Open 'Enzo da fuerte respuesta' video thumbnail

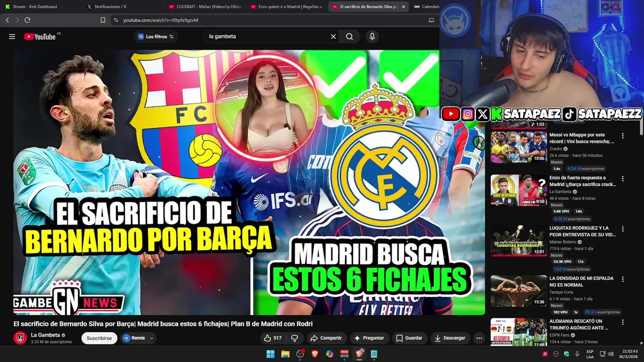pos(519,190)
